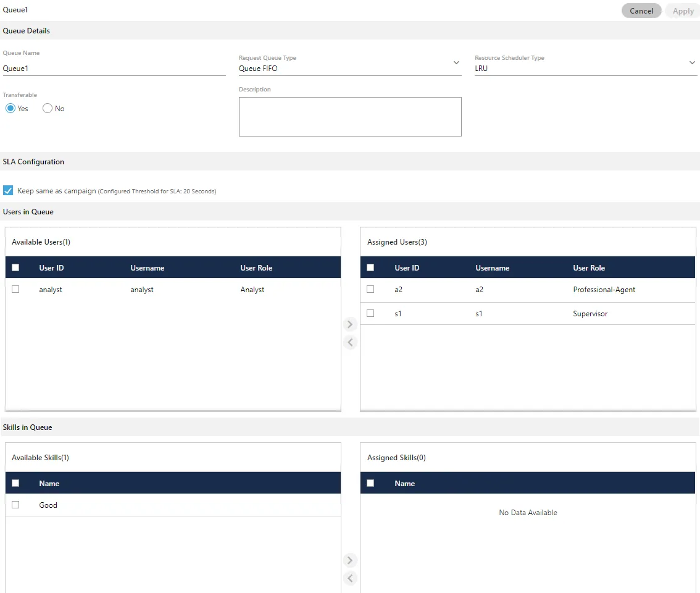Click Analyst role cell
The image size is (700, 593).
pos(252,290)
